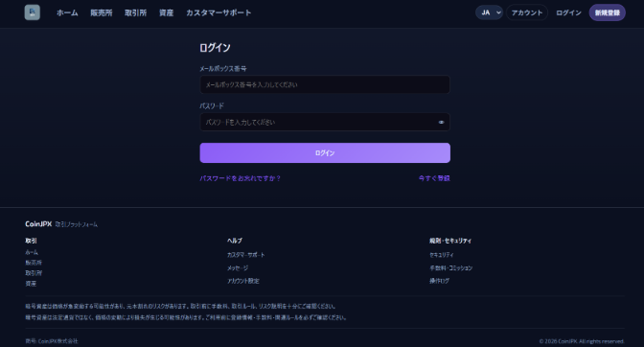
Task: Focus the パスワード input field
Action: pos(325,122)
